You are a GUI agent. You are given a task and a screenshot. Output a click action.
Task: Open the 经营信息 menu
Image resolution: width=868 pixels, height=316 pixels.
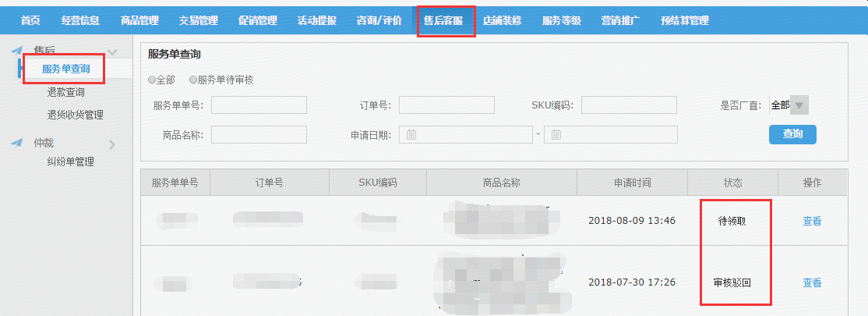[81, 21]
